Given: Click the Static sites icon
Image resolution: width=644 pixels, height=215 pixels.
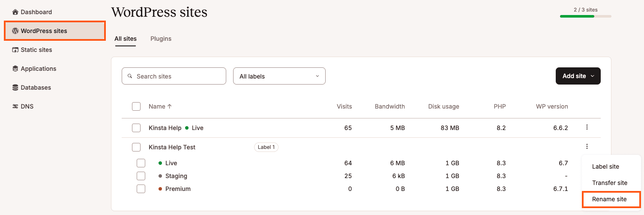Looking at the screenshot, I should coord(15,50).
